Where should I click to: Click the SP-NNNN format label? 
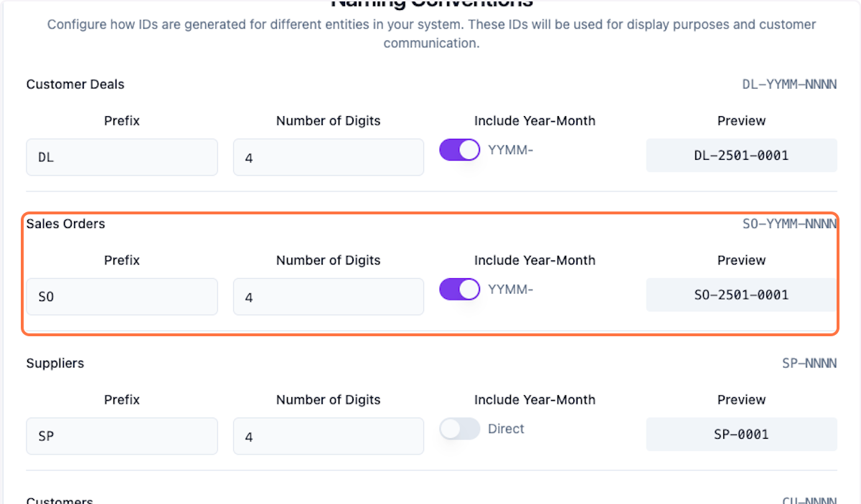click(x=810, y=363)
